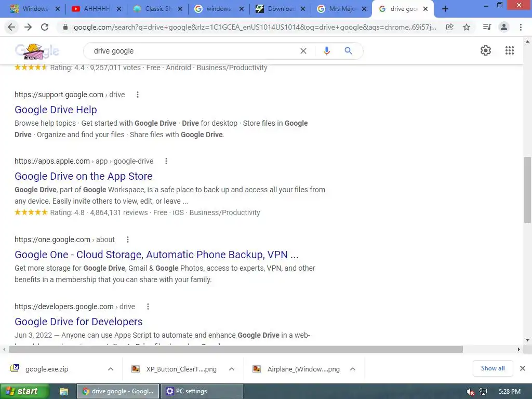
Task: Close the Mrs Major tab
Action: pyautogui.click(x=364, y=9)
